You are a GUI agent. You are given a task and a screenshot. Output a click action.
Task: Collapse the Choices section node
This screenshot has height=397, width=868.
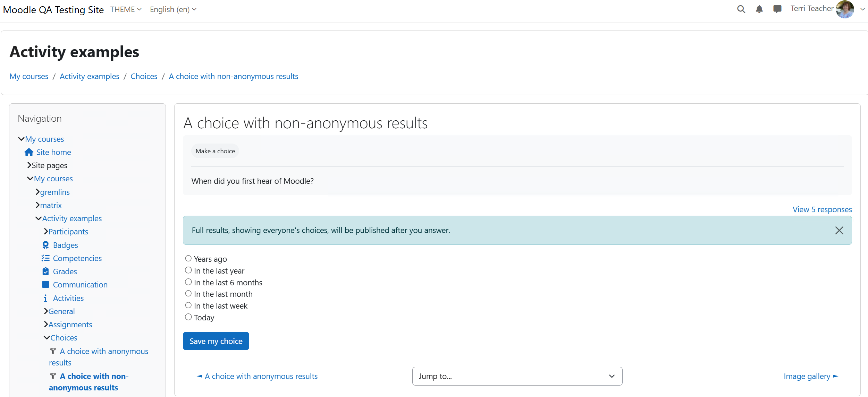[x=47, y=338]
